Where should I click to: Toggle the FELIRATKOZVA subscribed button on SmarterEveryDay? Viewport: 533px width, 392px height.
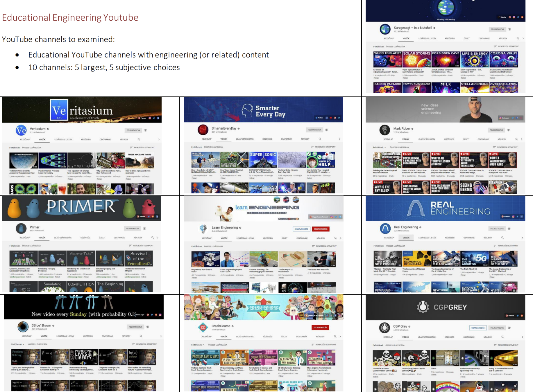(x=314, y=130)
